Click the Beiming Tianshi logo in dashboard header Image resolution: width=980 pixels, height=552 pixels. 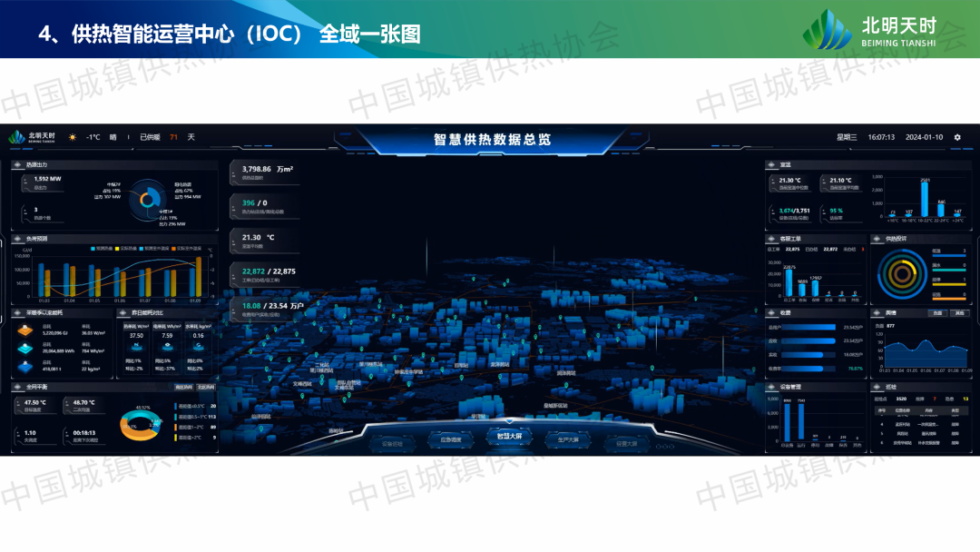point(31,137)
